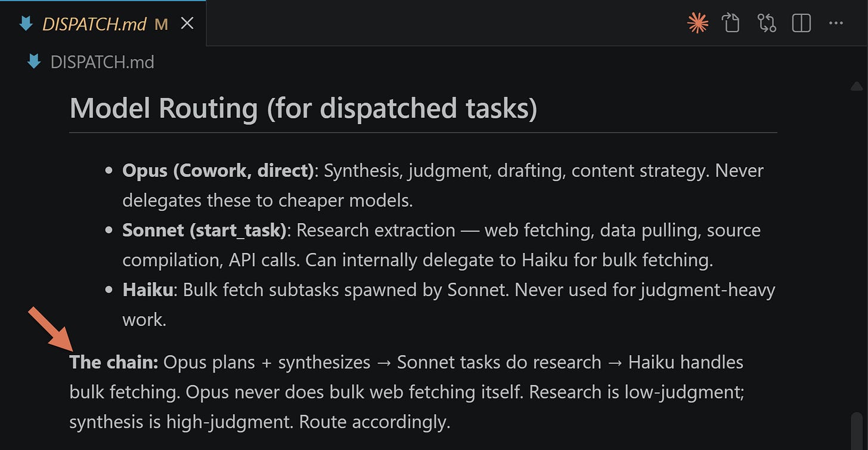The image size is (868, 450).
Task: Click the empty tab bar area right of DISPATCH.md
Action: [x=417, y=23]
